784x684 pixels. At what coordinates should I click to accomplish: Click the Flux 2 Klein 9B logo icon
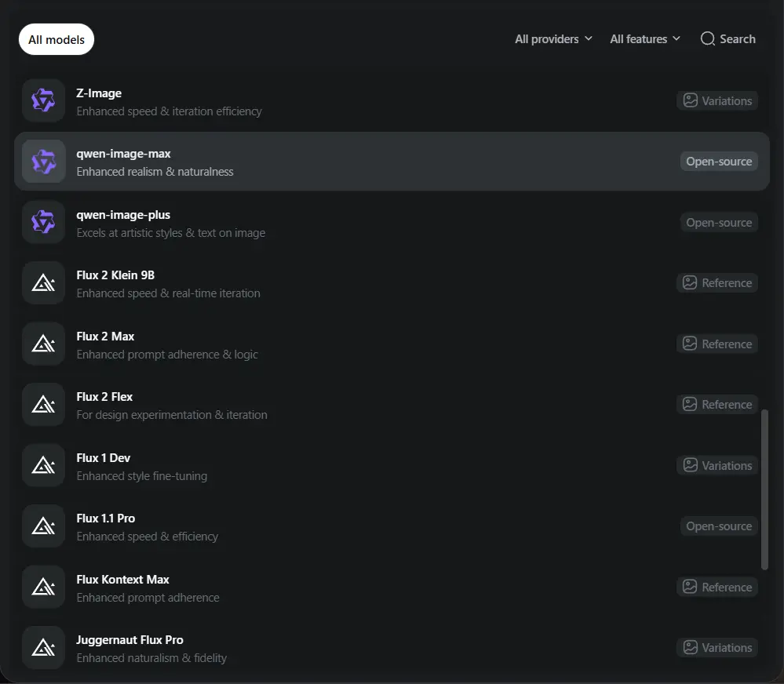[x=43, y=283]
